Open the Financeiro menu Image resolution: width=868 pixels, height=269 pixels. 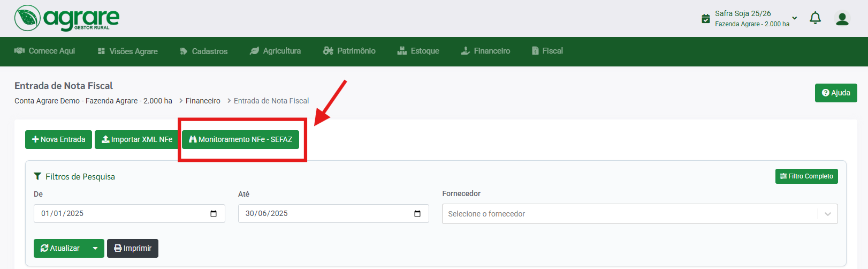pyautogui.click(x=485, y=51)
